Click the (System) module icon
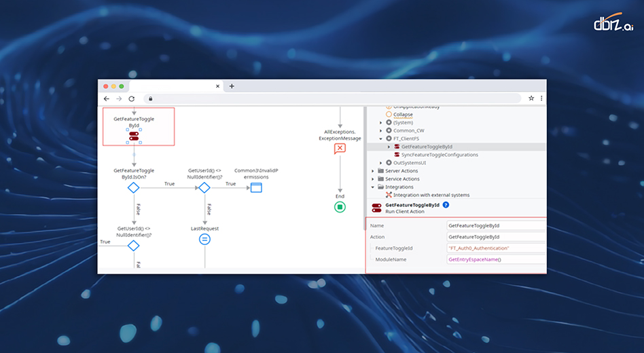 click(x=389, y=122)
